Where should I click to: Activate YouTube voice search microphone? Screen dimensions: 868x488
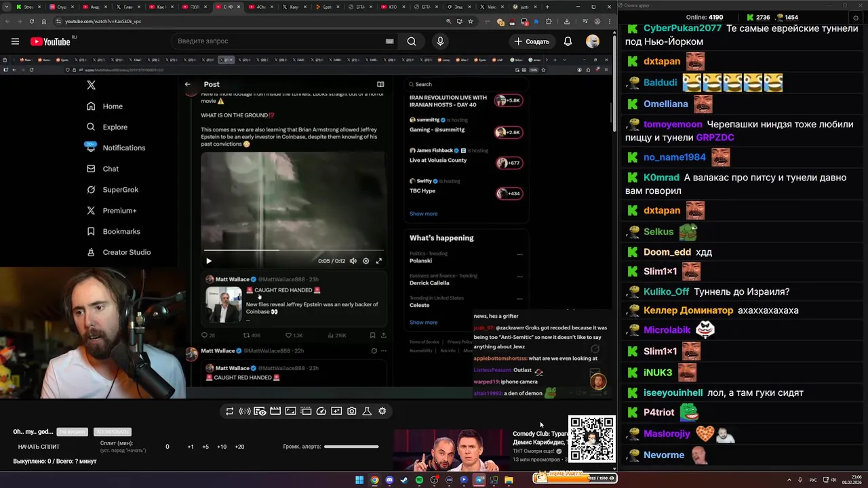click(440, 41)
